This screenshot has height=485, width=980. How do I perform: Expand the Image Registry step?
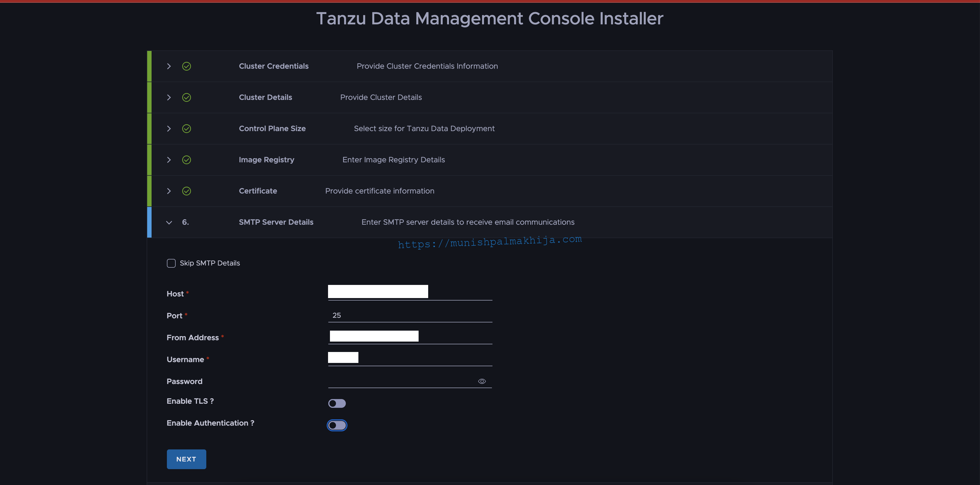[169, 160]
